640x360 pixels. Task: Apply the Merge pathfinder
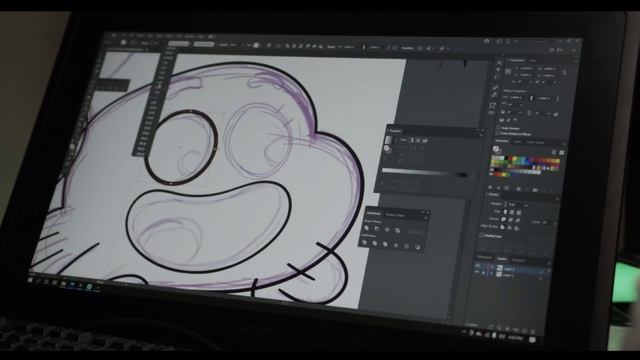[x=385, y=244]
